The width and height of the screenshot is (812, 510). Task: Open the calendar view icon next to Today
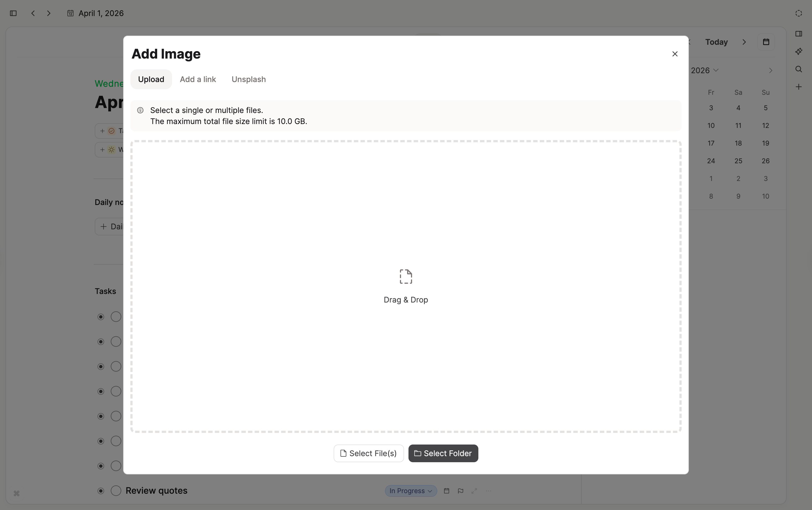click(x=766, y=41)
